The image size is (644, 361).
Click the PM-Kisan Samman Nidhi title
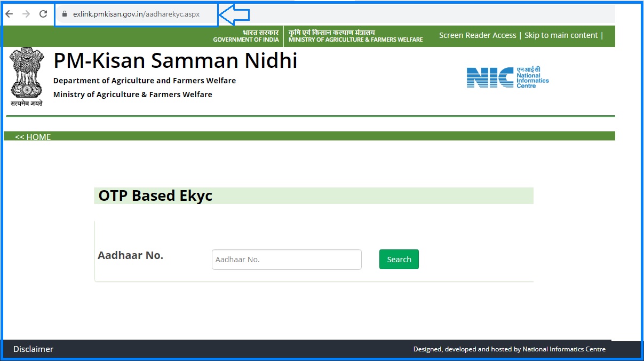point(175,60)
